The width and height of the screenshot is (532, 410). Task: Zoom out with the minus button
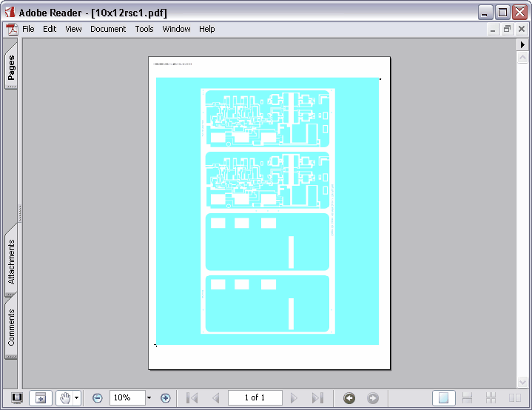click(x=98, y=397)
